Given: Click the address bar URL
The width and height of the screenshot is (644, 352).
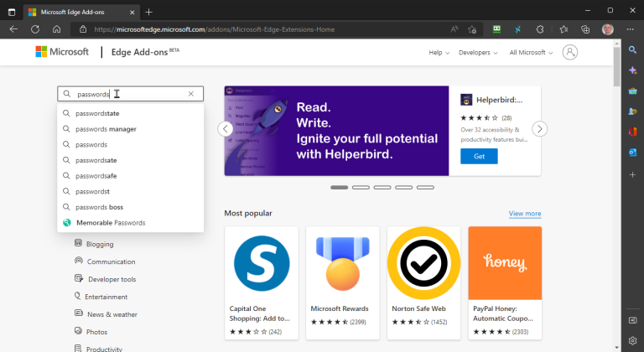Looking at the screenshot, I should point(214,29).
